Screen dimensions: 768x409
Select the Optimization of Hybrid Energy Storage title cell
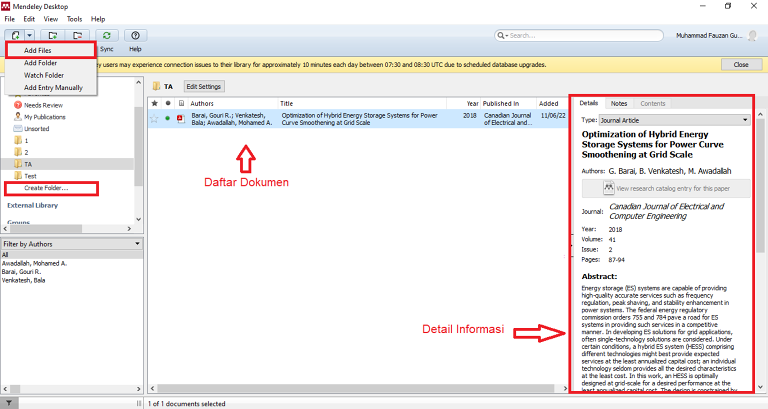tap(360, 119)
